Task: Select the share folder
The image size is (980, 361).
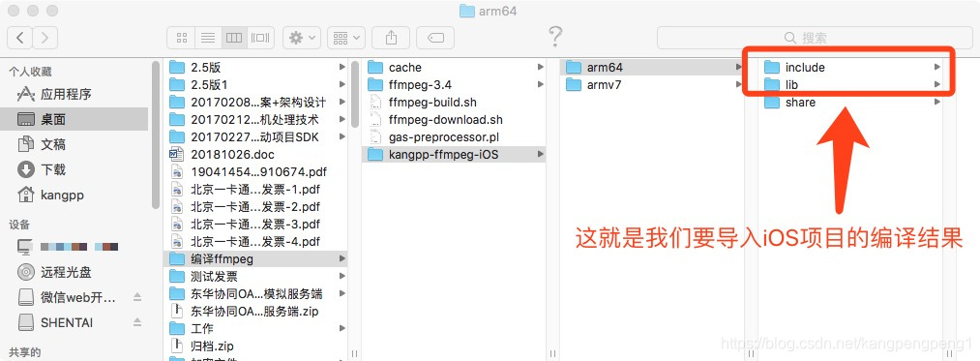Action: pos(850,102)
